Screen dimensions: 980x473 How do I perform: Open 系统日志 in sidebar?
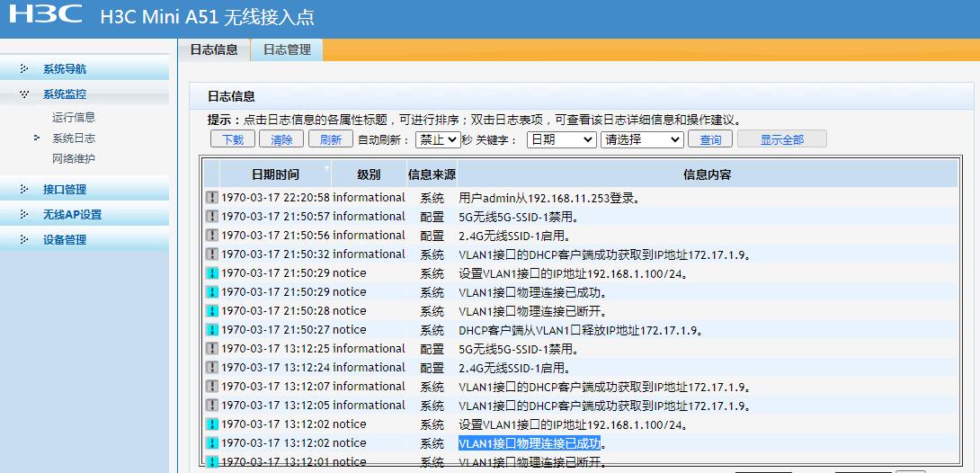click(74, 138)
